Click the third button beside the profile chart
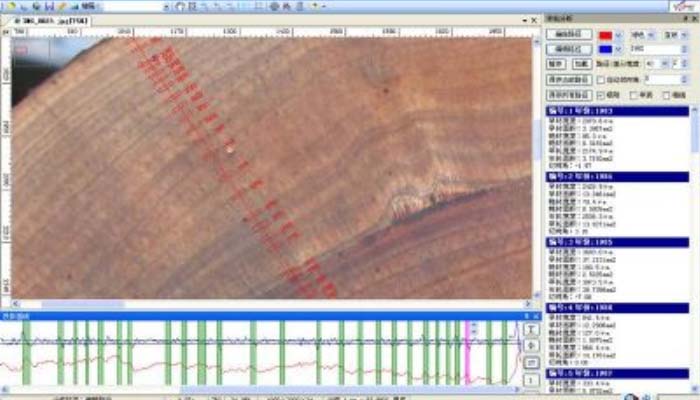Screen dimensions: 700x400 tap(531, 362)
